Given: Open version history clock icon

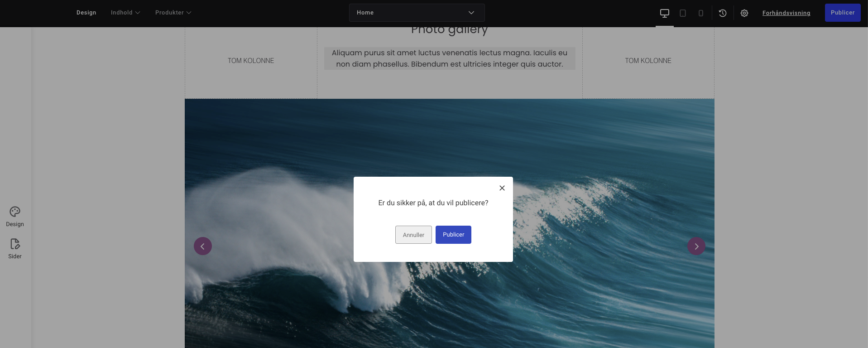Looking at the screenshot, I should pos(722,13).
